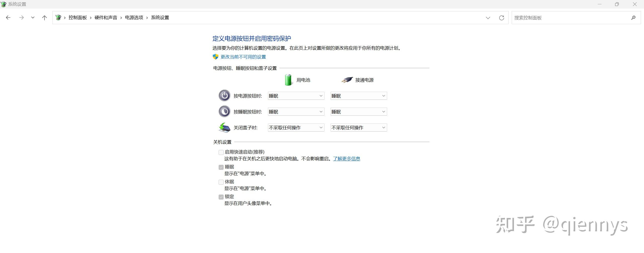Click 用电池 column label
The height and width of the screenshot is (253, 644).
click(x=303, y=80)
